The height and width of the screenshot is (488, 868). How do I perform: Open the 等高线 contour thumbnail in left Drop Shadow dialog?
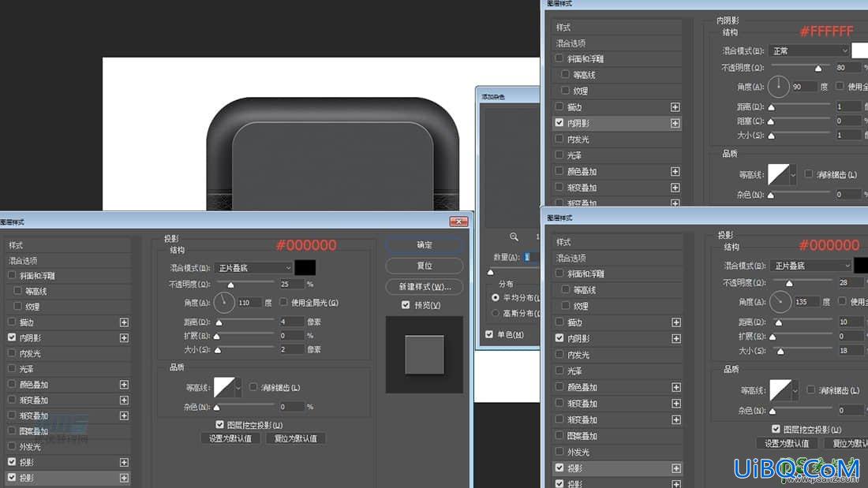click(x=224, y=387)
